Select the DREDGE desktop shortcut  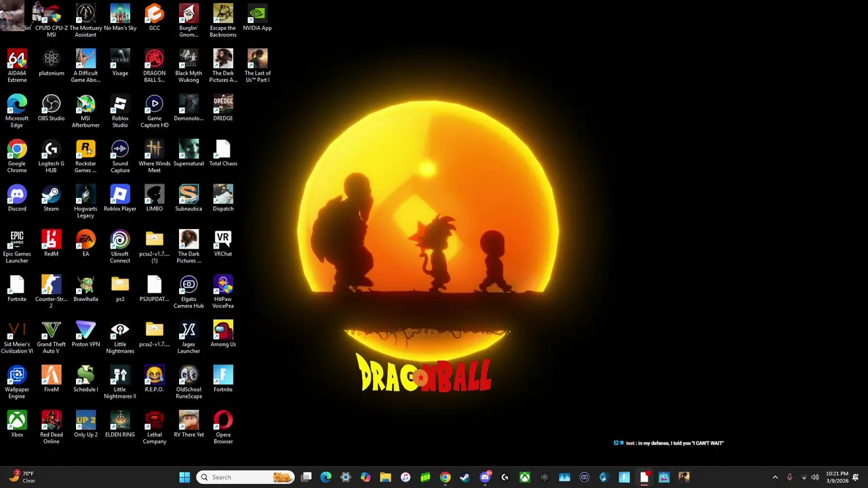coord(223,108)
